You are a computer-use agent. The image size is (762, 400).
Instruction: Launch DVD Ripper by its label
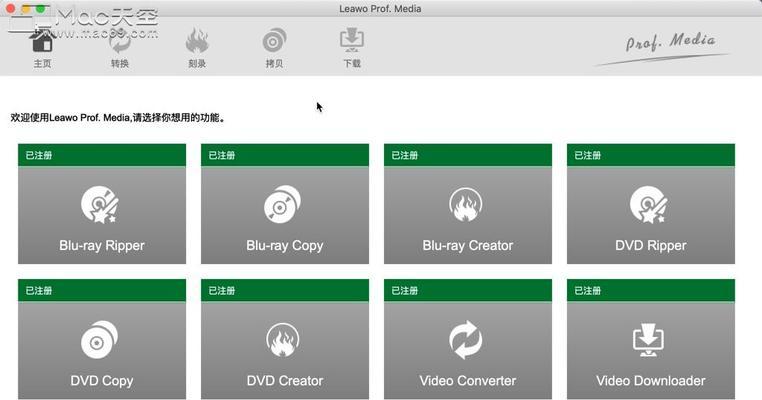(x=651, y=245)
